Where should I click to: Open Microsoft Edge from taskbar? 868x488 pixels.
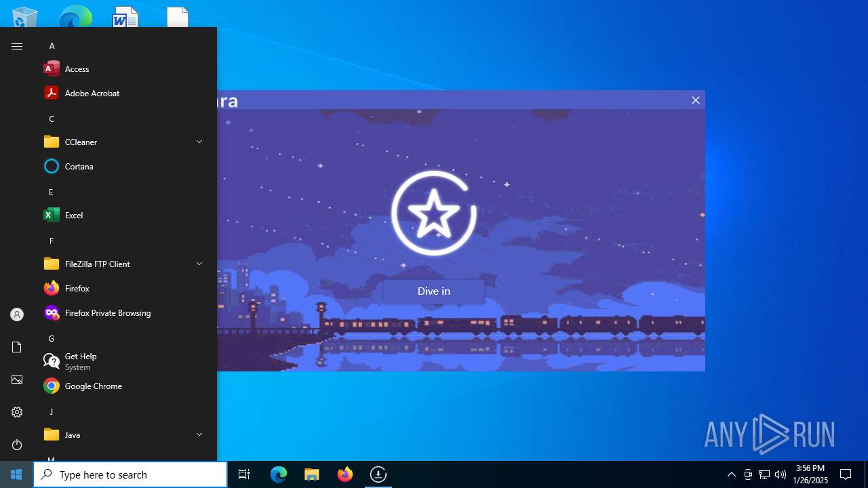click(279, 474)
